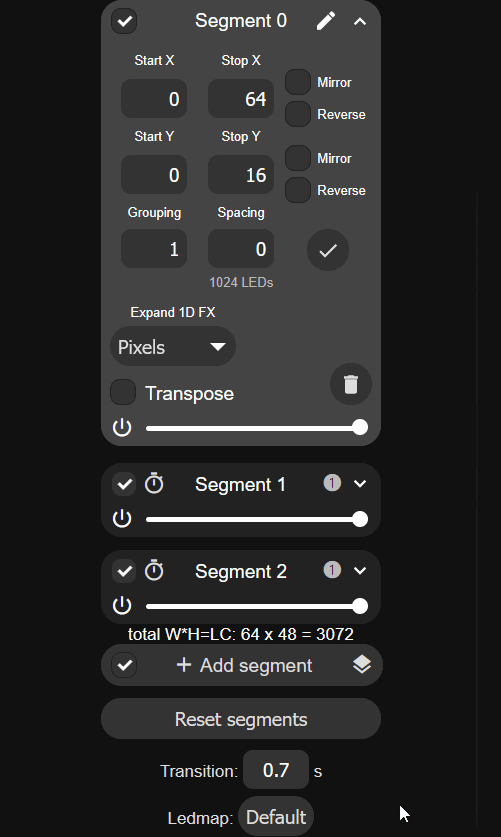Open the Expand 1D FX Pixels dropdown
This screenshot has width=501, height=837.
point(173,346)
